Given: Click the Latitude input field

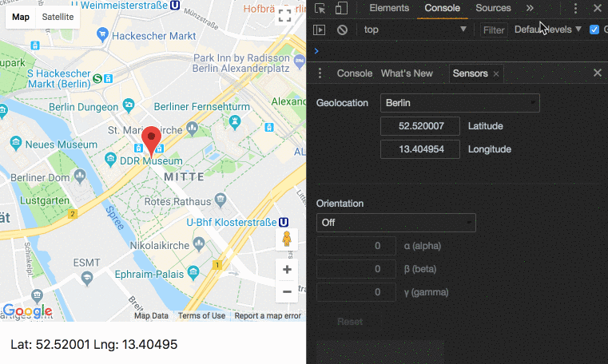Looking at the screenshot, I should pos(420,126).
